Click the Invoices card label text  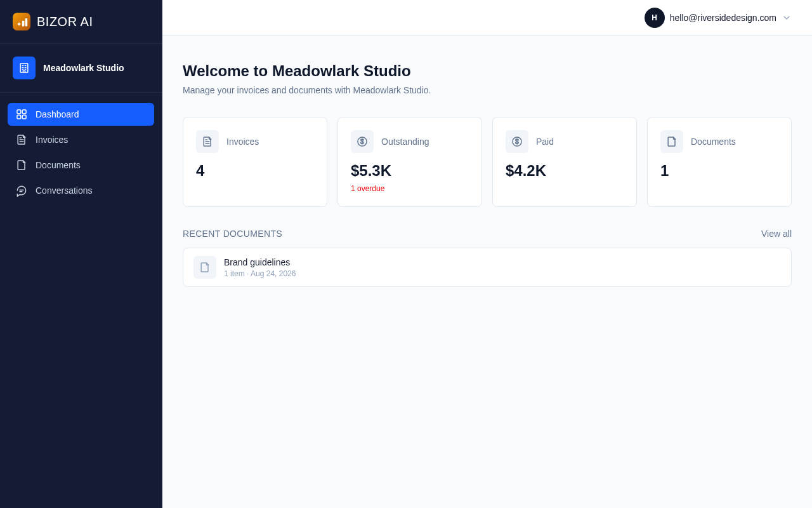[x=243, y=142]
